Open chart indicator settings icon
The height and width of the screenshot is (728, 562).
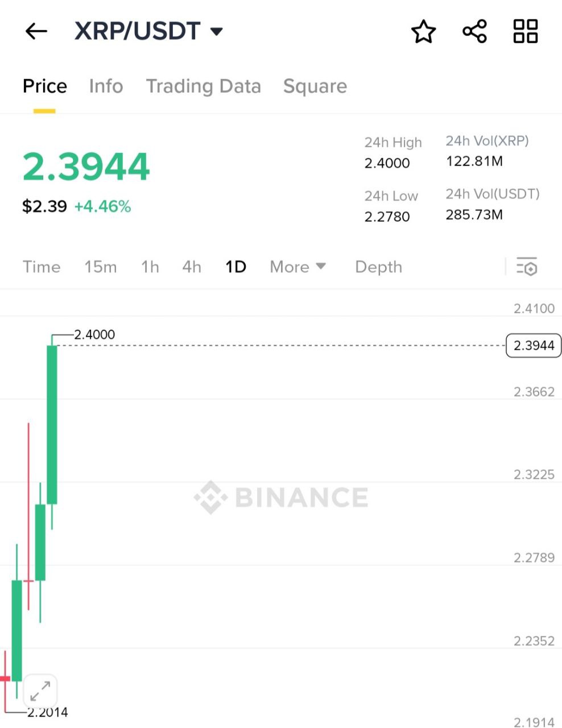coord(527,267)
